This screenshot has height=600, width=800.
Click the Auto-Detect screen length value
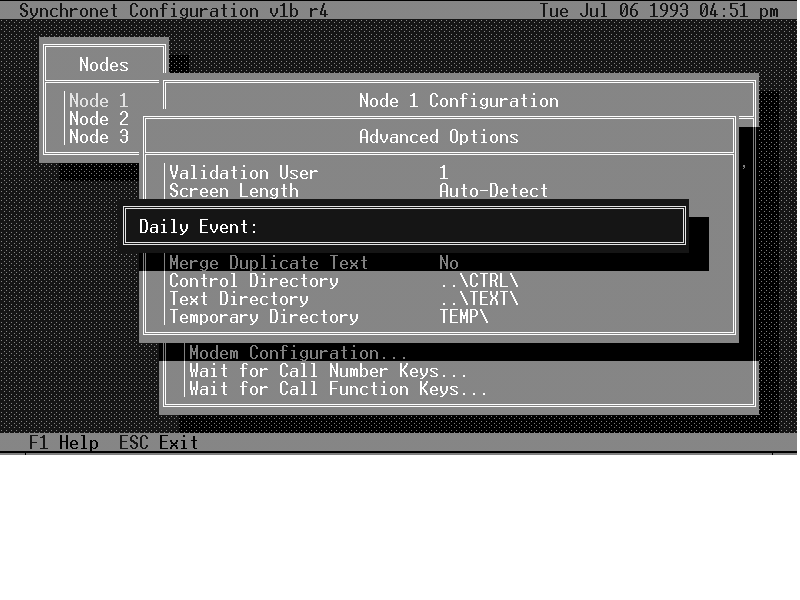coord(493,191)
